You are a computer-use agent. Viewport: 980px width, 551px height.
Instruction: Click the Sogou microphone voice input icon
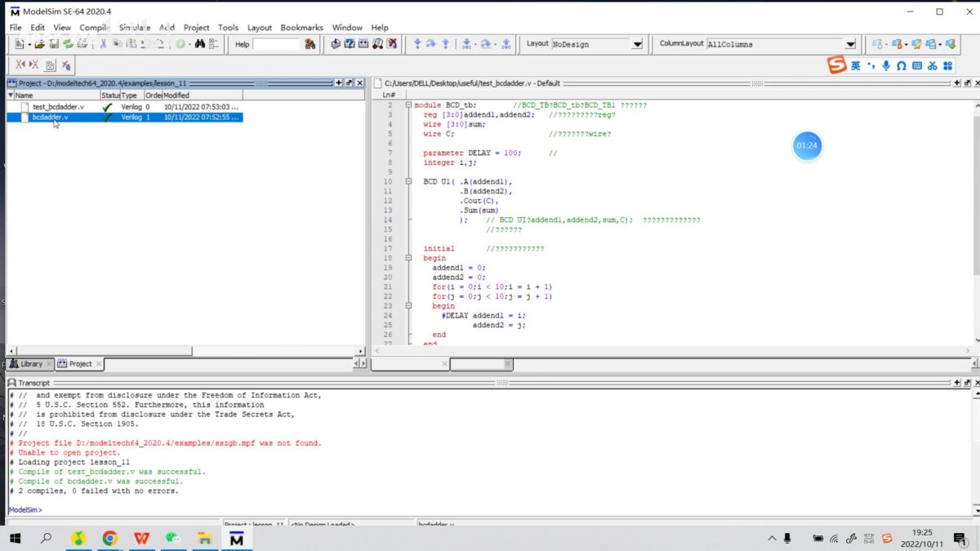click(x=886, y=65)
